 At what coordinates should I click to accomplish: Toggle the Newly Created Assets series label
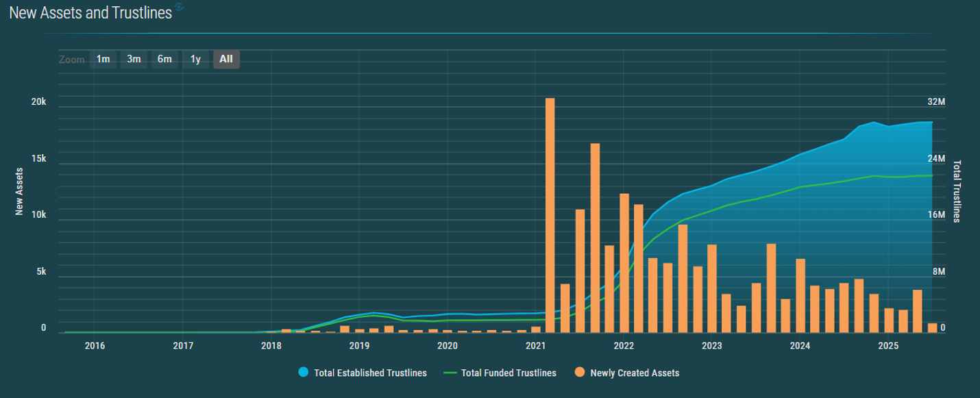click(x=634, y=373)
